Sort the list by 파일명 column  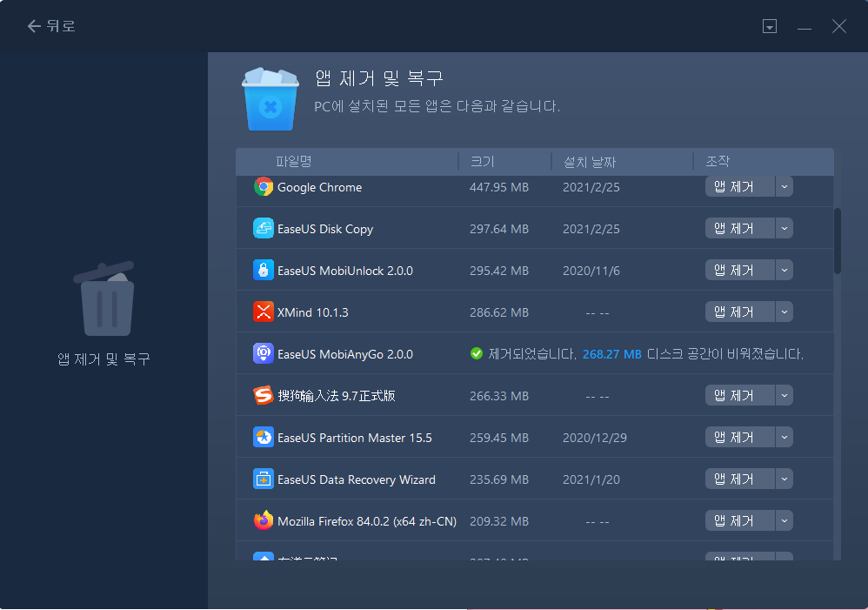click(x=294, y=161)
